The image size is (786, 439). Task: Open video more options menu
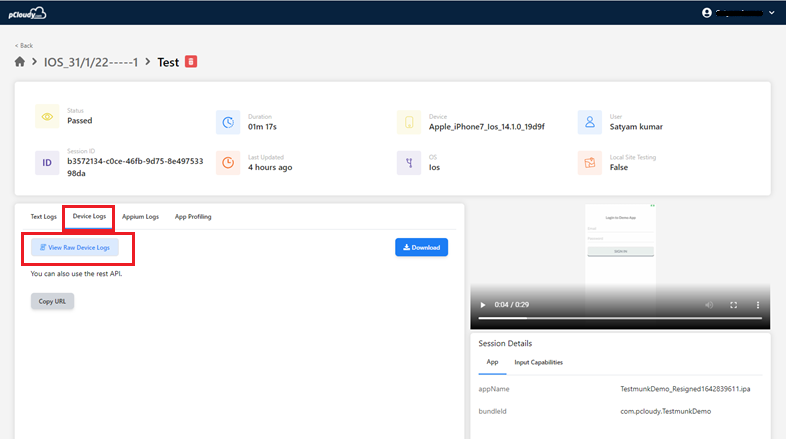tap(757, 304)
